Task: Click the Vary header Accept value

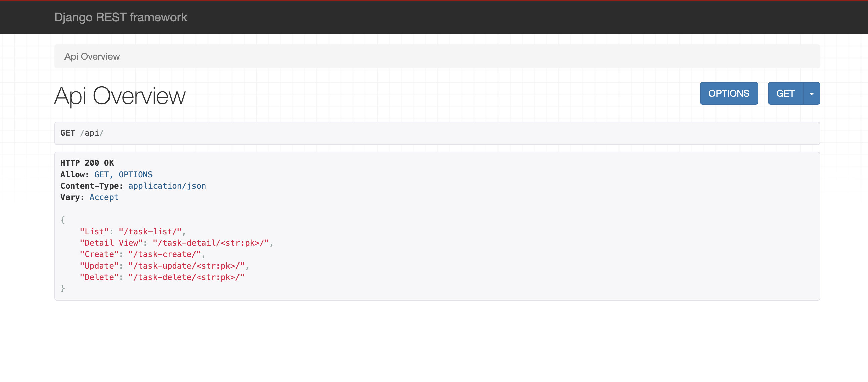Action: tap(104, 197)
